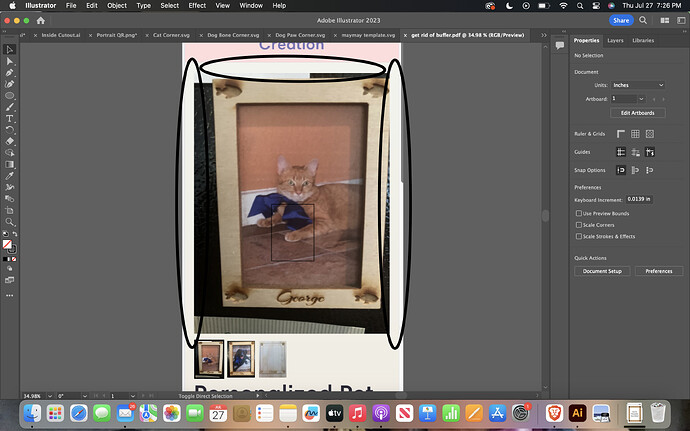
Task: Switch to the Layers panel tab
Action: [615, 41]
